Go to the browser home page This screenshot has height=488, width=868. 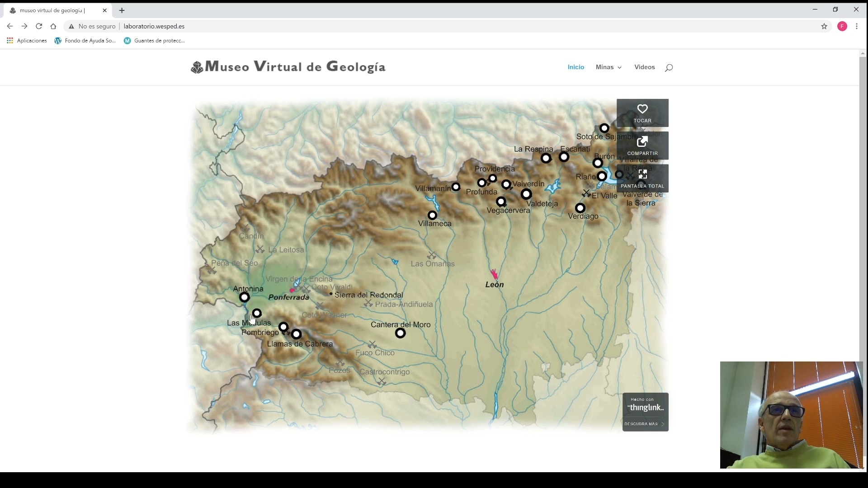(x=53, y=26)
